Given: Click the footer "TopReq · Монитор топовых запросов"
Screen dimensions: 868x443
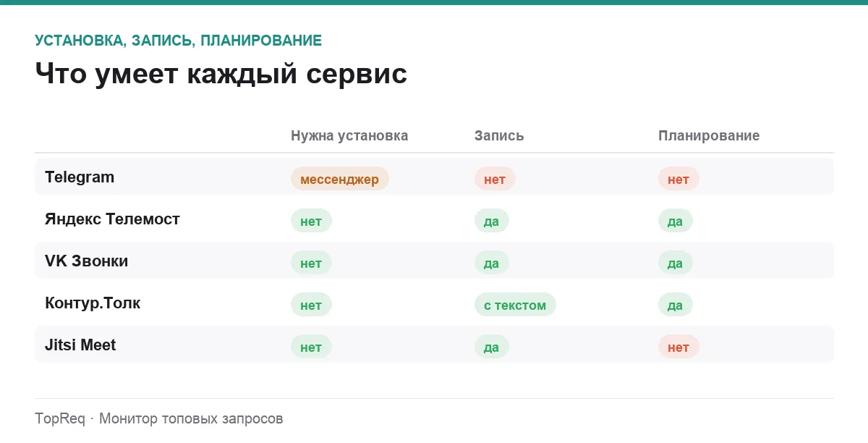Looking at the screenshot, I should click(159, 418).
